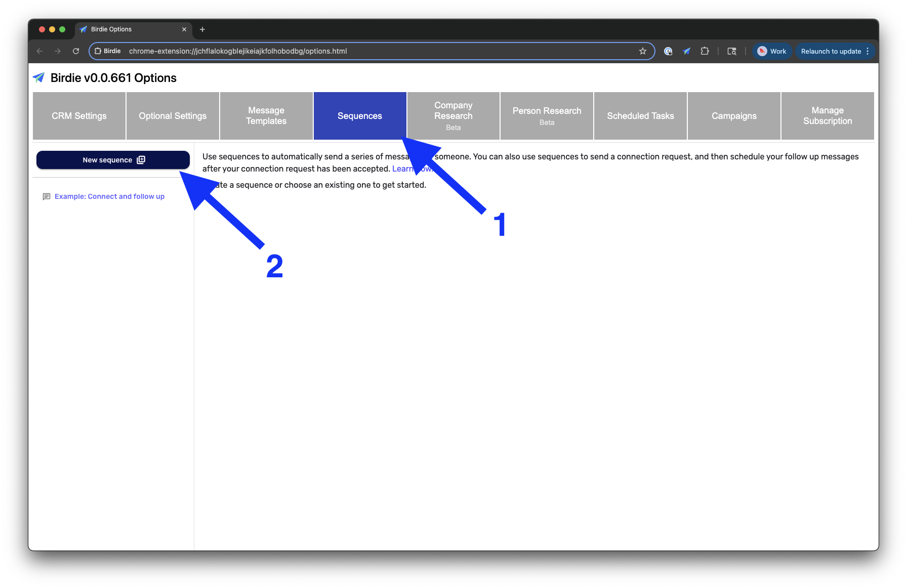907x588 pixels.
Task: Open Work profile menu
Action: pyautogui.click(x=772, y=51)
